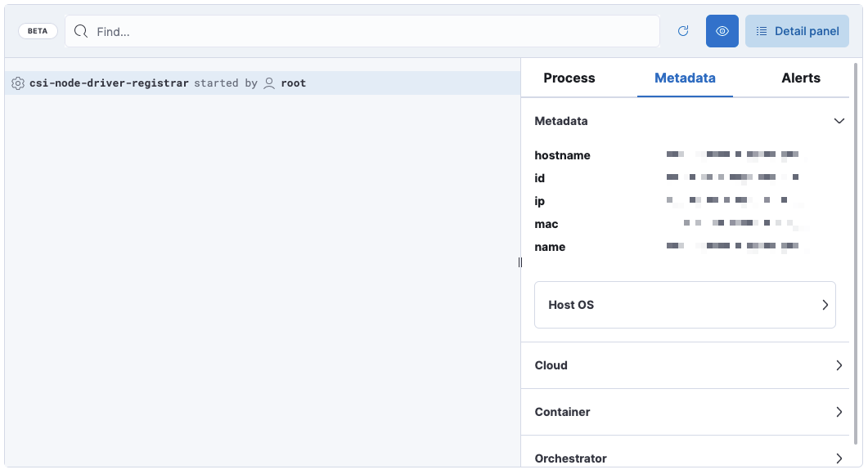
Task: Switch to the Process tab
Action: click(569, 78)
